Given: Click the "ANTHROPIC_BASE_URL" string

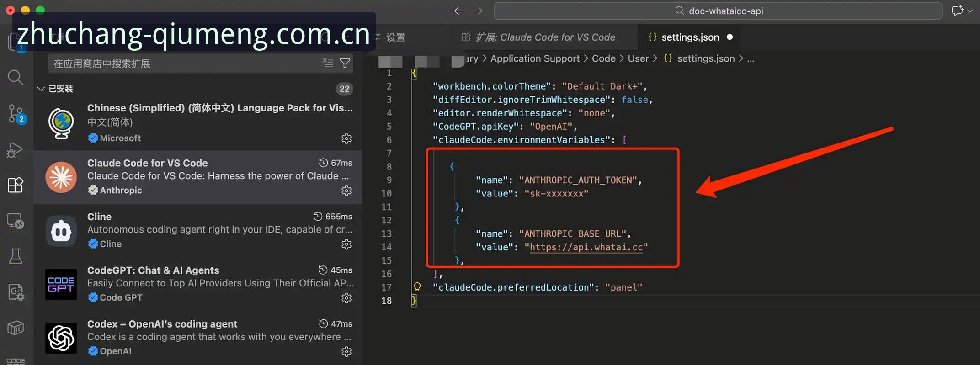Looking at the screenshot, I should [573, 234].
